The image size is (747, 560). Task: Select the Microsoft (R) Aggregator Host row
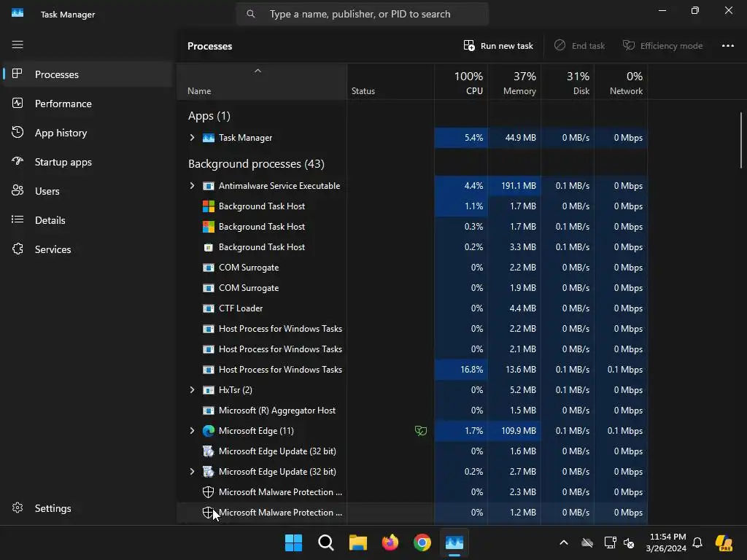pos(412,411)
